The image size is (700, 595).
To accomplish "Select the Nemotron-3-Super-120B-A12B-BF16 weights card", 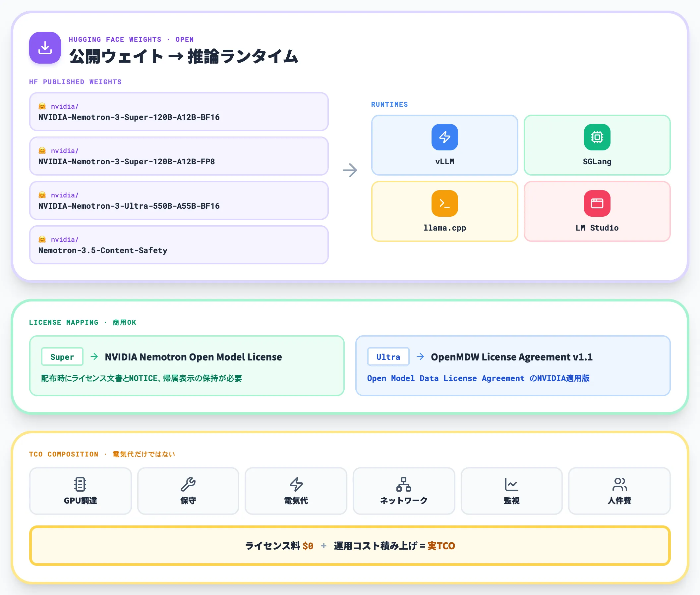I will tap(179, 112).
